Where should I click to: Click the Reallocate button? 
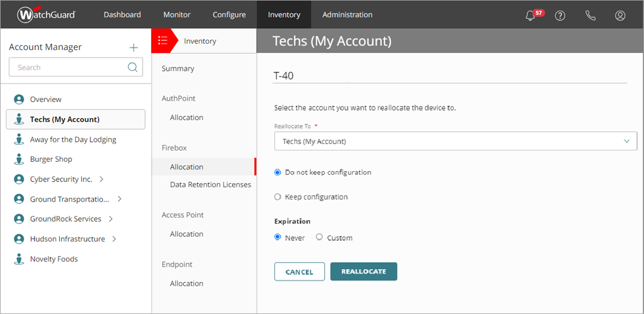point(363,271)
